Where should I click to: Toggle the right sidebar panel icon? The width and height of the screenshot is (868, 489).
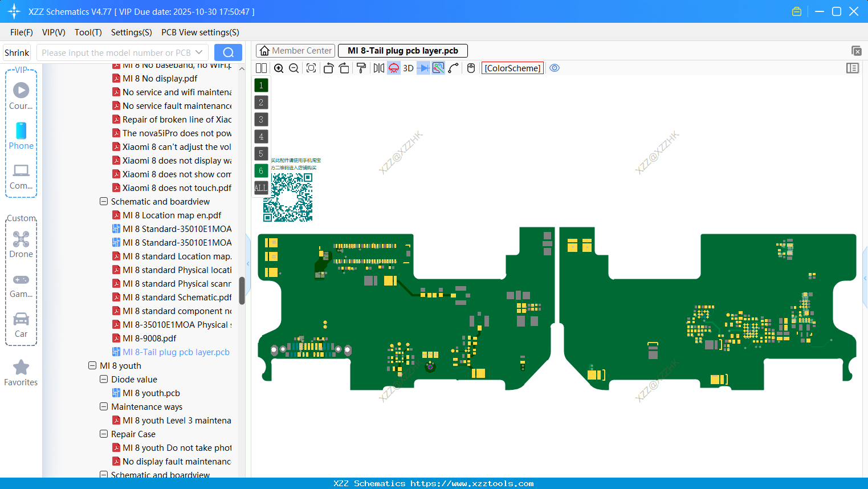click(853, 68)
